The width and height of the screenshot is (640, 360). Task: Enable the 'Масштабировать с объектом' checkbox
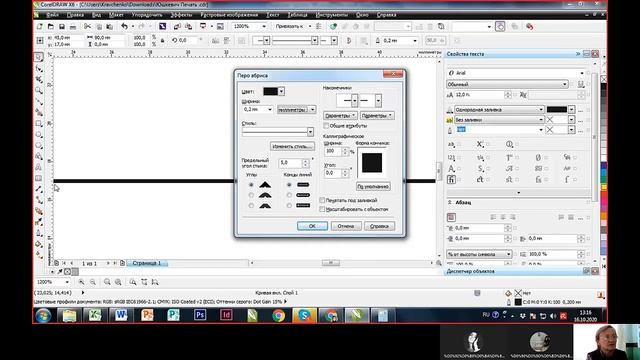point(322,209)
